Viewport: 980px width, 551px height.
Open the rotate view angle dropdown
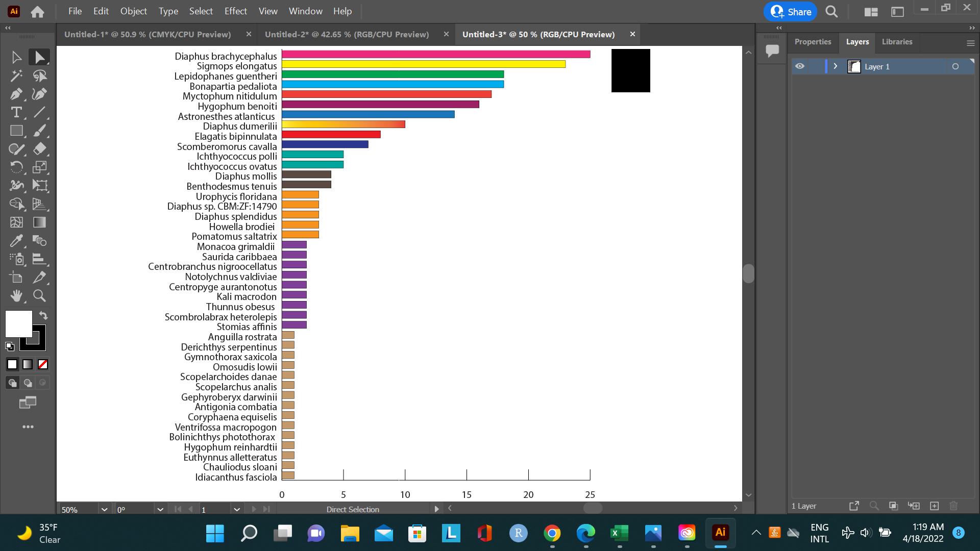tap(160, 509)
